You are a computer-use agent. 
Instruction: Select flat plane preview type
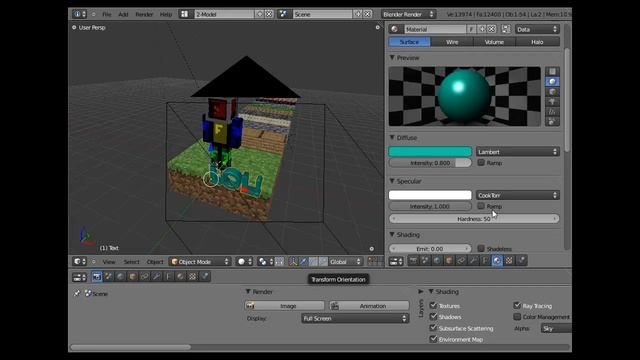[x=552, y=72]
